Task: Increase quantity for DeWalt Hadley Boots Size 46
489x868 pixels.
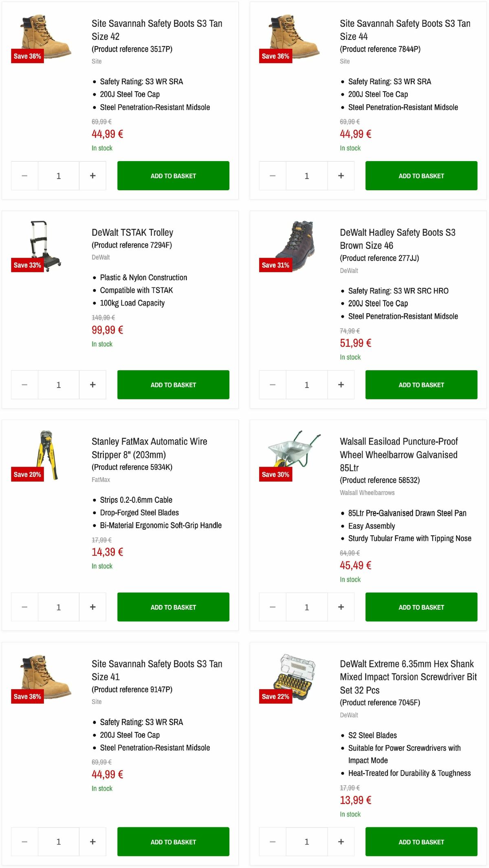Action: tap(341, 384)
